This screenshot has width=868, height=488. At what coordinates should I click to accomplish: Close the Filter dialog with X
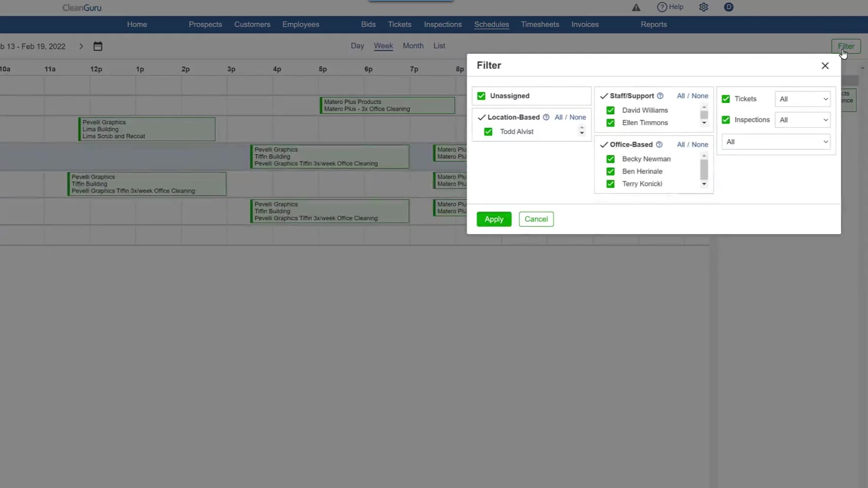point(825,66)
